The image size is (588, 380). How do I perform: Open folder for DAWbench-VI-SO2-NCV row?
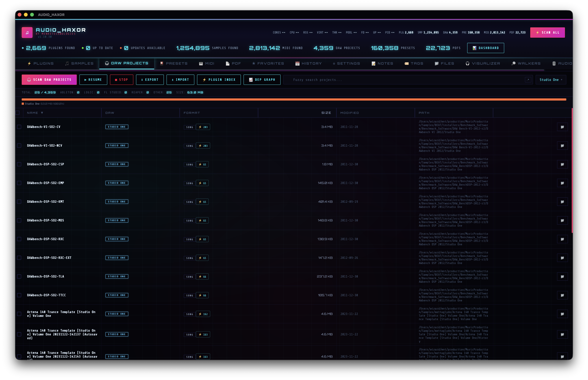(562, 146)
